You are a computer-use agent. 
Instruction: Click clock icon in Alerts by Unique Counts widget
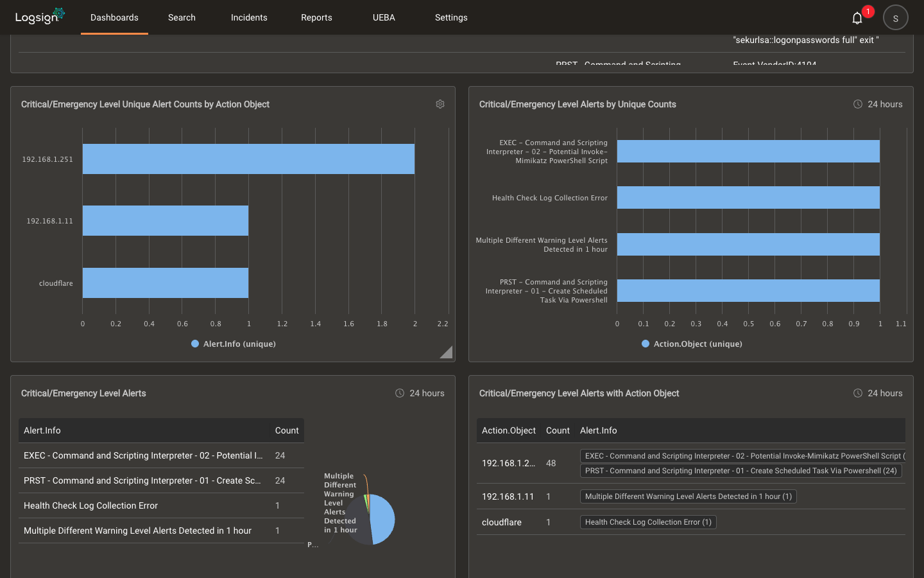click(858, 104)
